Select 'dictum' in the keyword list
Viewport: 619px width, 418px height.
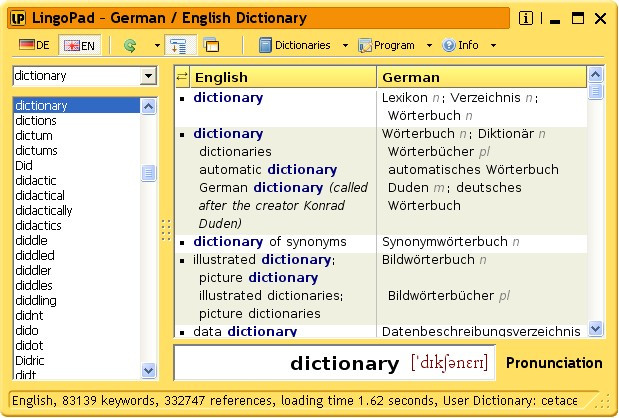coord(77,135)
